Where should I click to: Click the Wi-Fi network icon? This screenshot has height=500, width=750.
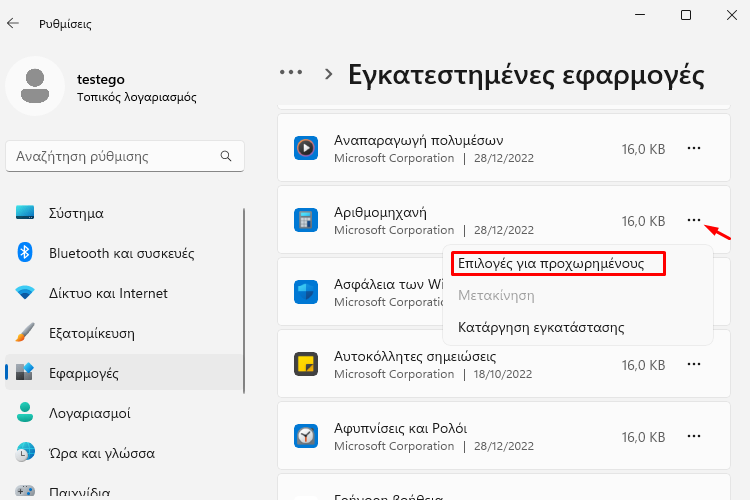click(25, 292)
